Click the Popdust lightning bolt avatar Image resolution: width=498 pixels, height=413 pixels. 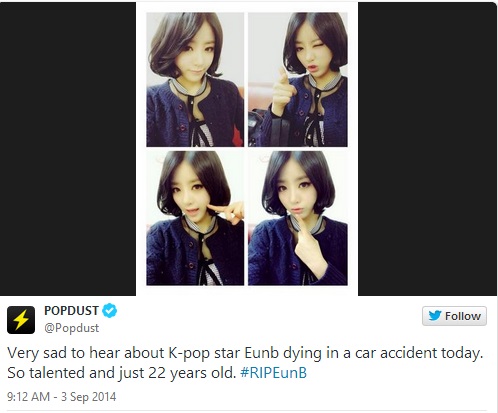[21, 320]
